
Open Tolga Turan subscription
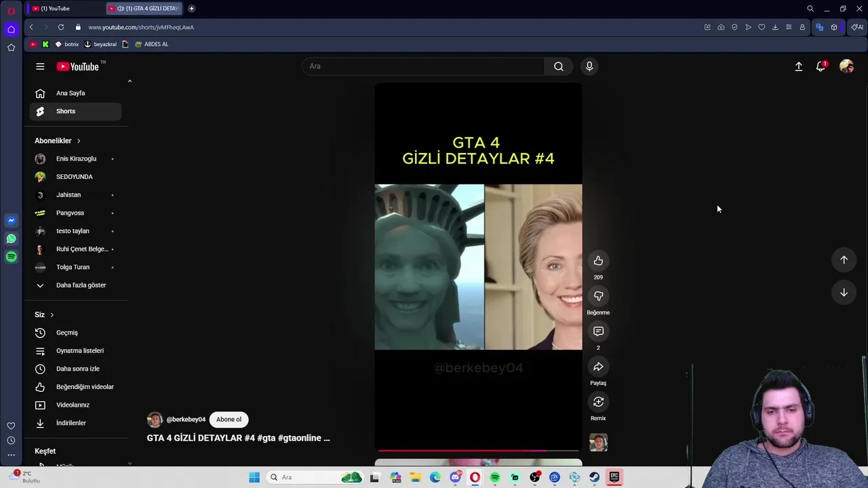[75, 267]
